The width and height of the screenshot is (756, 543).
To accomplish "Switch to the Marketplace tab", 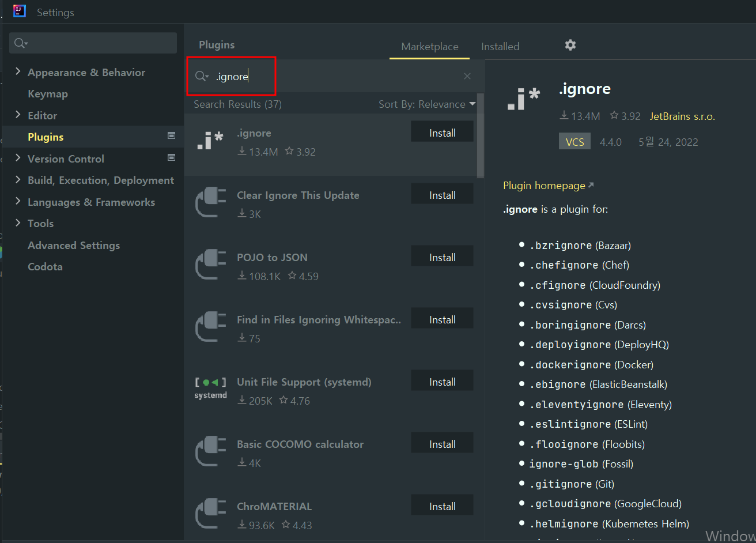I will [x=430, y=47].
